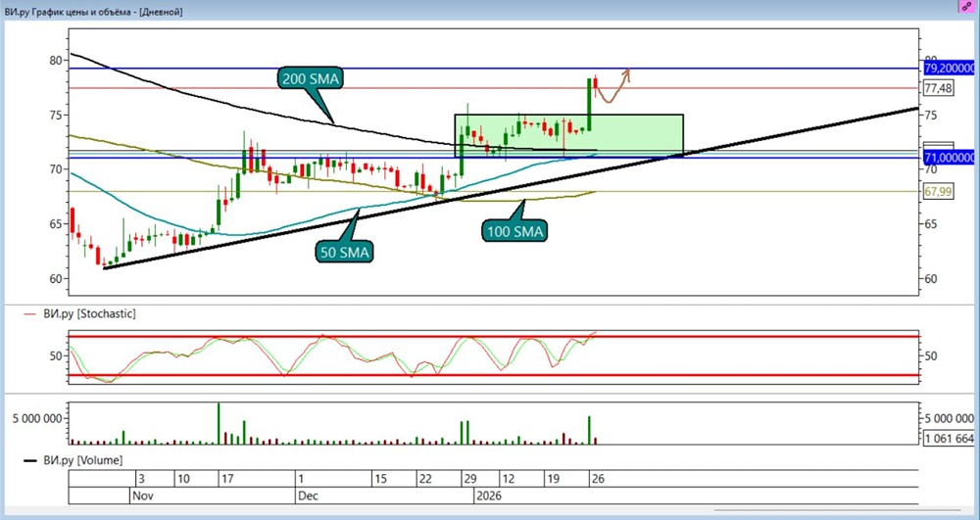Click the 17 date marker on time axis
Screen dimensions: 980x520
pos(227,480)
